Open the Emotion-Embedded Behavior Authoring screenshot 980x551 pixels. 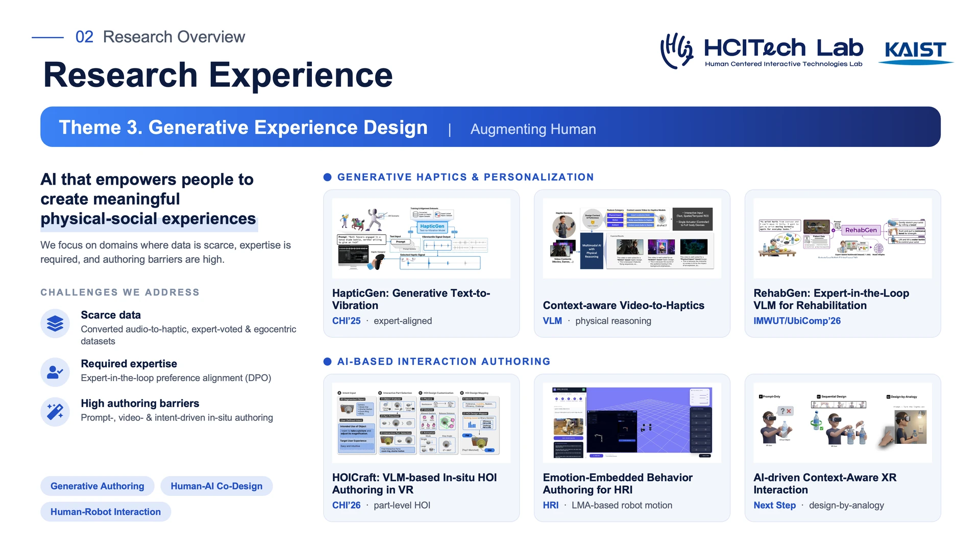tap(632, 423)
